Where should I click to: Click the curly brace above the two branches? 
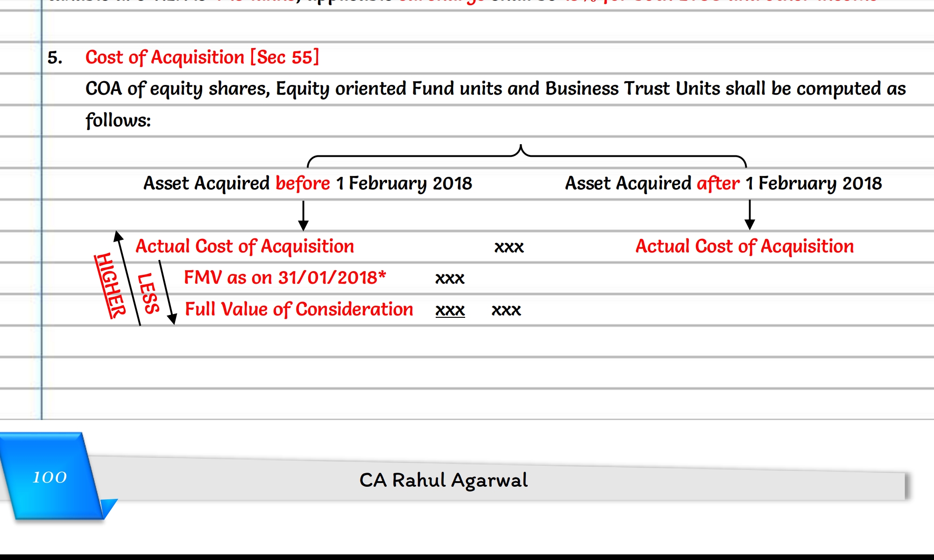pos(527,156)
